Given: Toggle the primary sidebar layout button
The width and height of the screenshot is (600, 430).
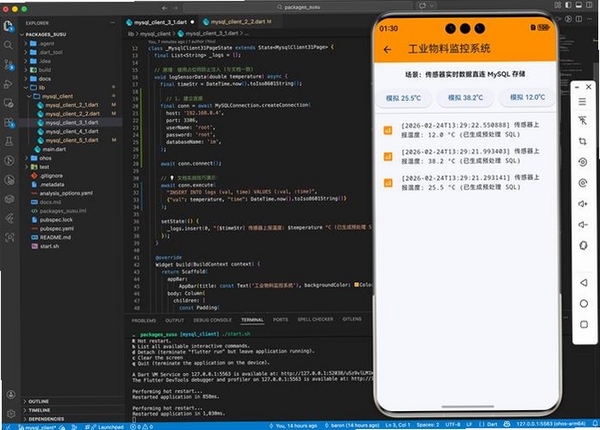Looking at the screenshot, I should (568, 5).
